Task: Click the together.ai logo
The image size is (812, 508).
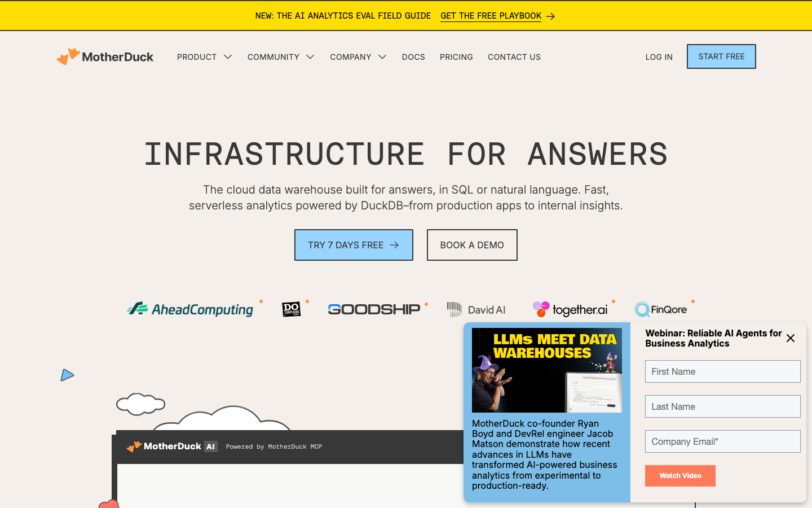Action: coord(570,309)
